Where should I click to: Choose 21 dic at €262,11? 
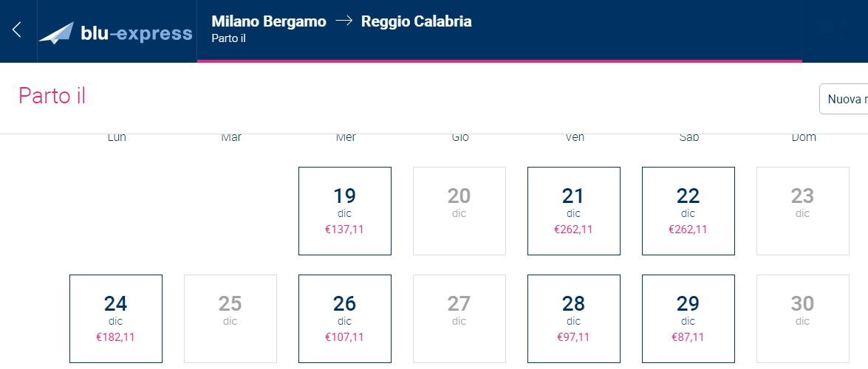(x=573, y=210)
